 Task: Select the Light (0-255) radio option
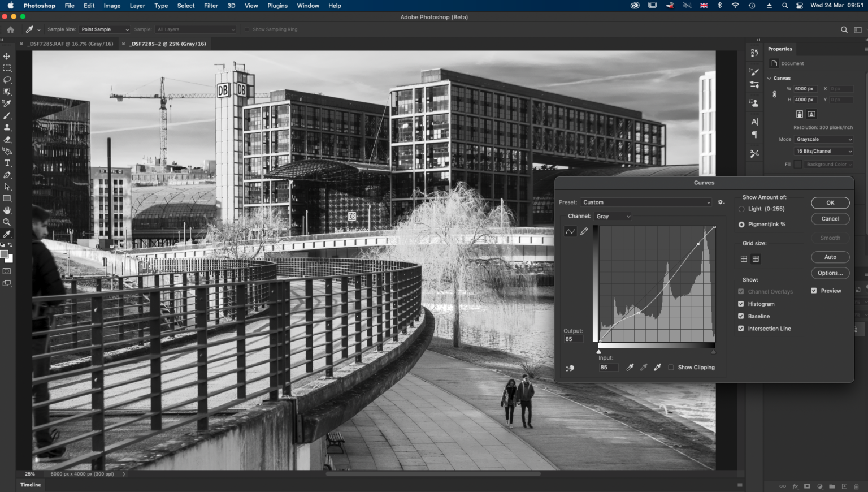click(x=741, y=209)
